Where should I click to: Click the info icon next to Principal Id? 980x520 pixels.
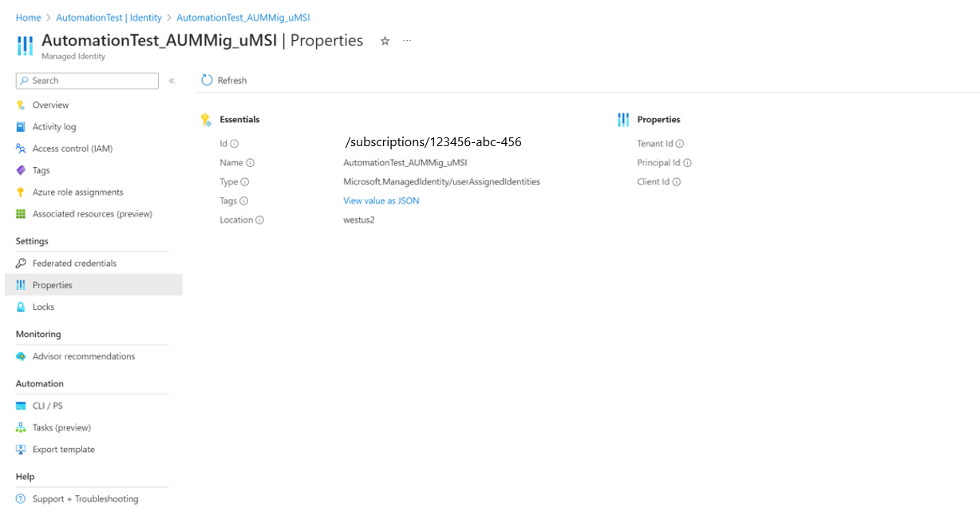pos(687,163)
